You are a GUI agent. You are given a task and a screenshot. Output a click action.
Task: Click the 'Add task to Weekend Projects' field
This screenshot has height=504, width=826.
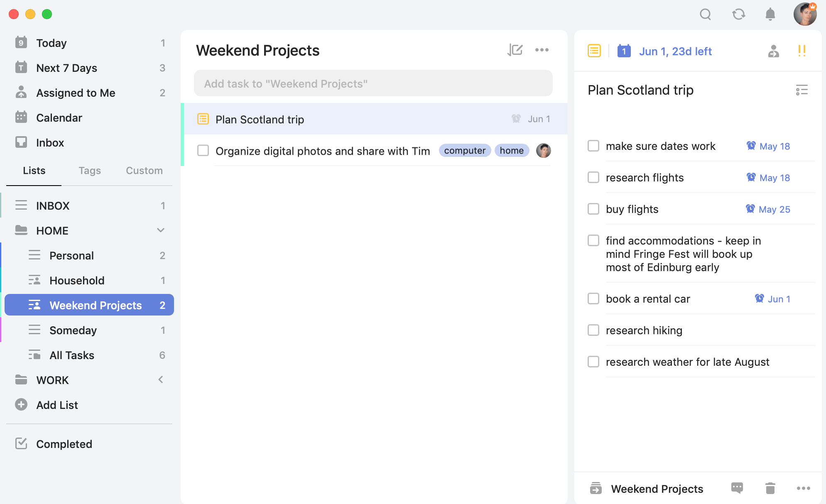click(x=373, y=83)
